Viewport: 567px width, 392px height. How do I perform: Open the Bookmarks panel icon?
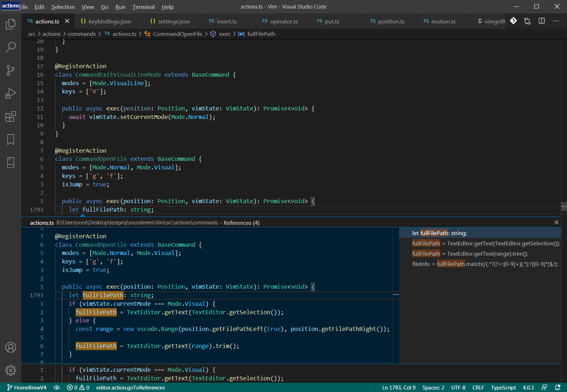click(x=11, y=140)
